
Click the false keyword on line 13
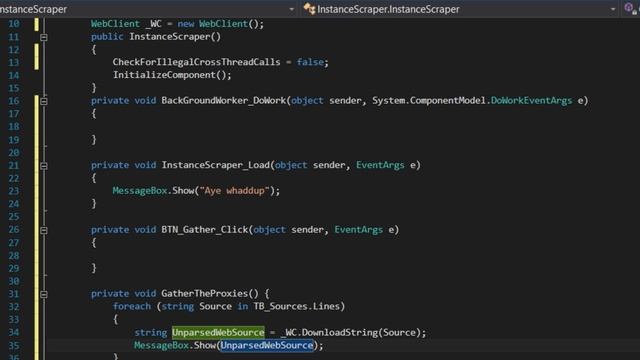coord(310,62)
